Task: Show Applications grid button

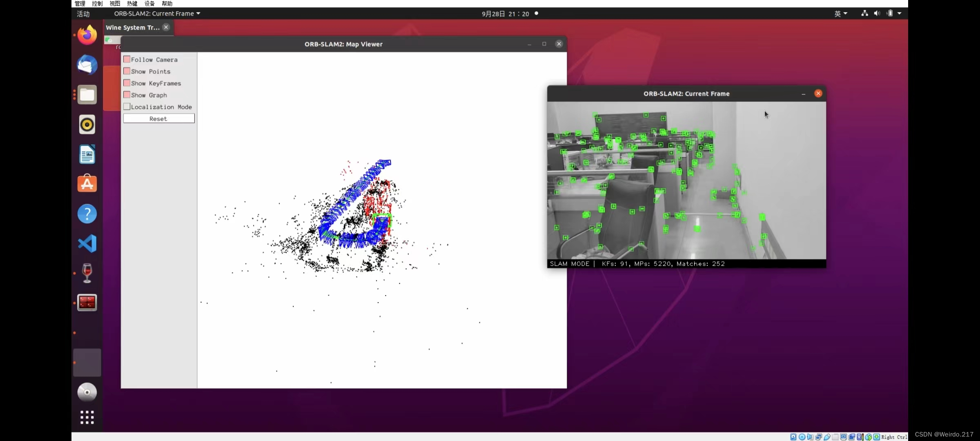Action: pos(87,417)
